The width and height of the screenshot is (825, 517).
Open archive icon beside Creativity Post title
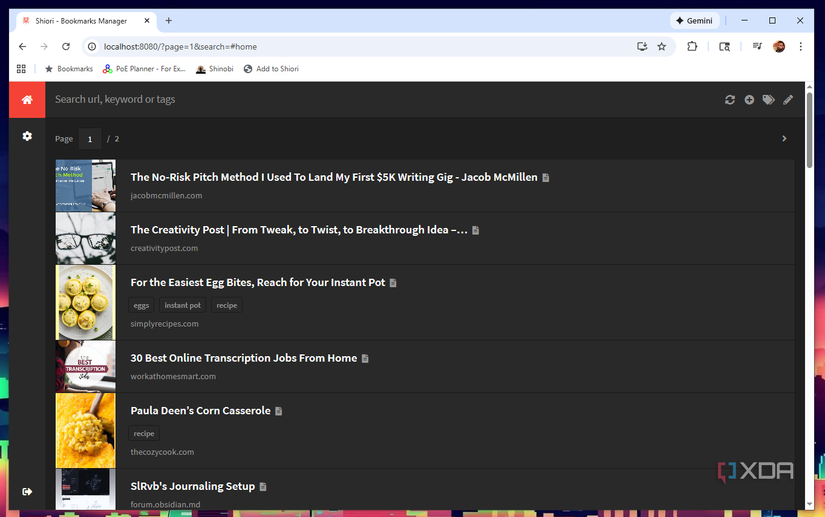(x=476, y=230)
